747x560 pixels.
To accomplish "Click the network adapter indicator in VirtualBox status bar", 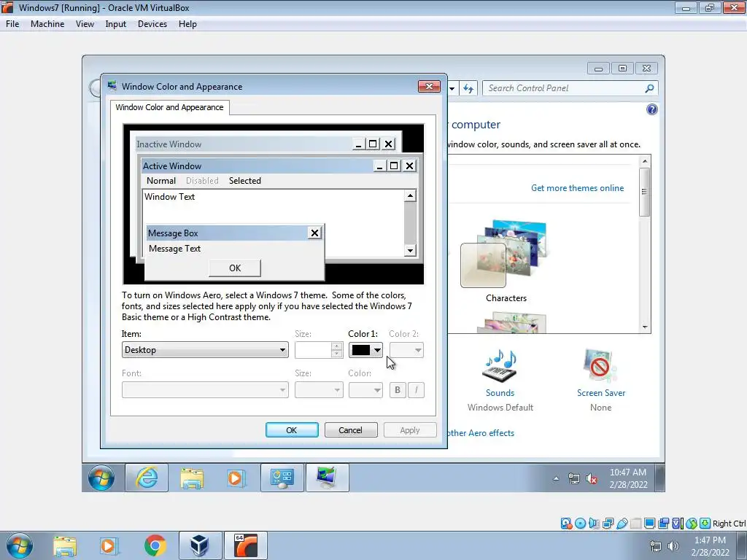I will pos(608,524).
